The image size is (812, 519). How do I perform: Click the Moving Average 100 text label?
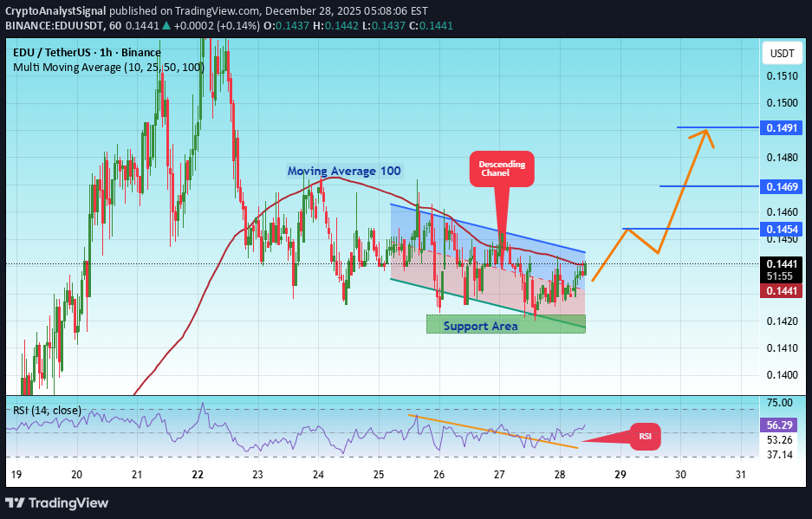coord(344,172)
